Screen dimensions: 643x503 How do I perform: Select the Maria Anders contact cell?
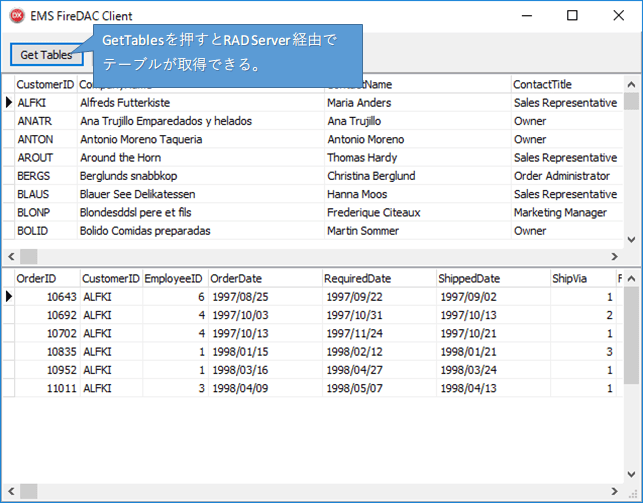[417, 102]
